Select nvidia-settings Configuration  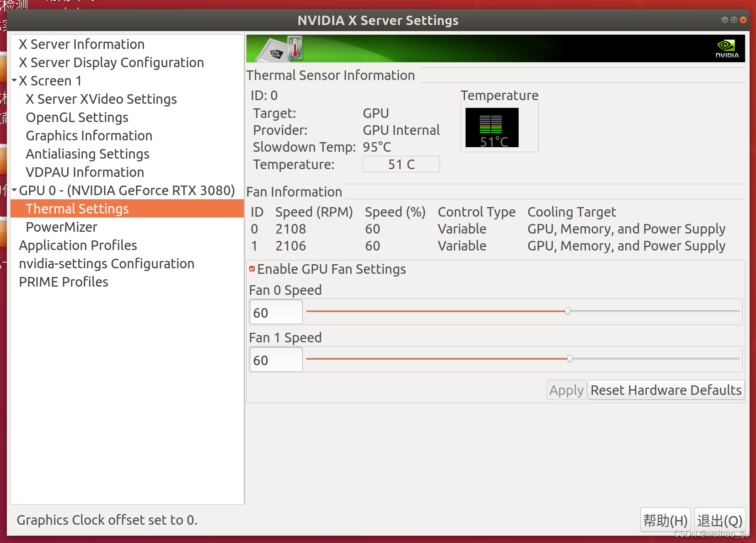(x=107, y=264)
